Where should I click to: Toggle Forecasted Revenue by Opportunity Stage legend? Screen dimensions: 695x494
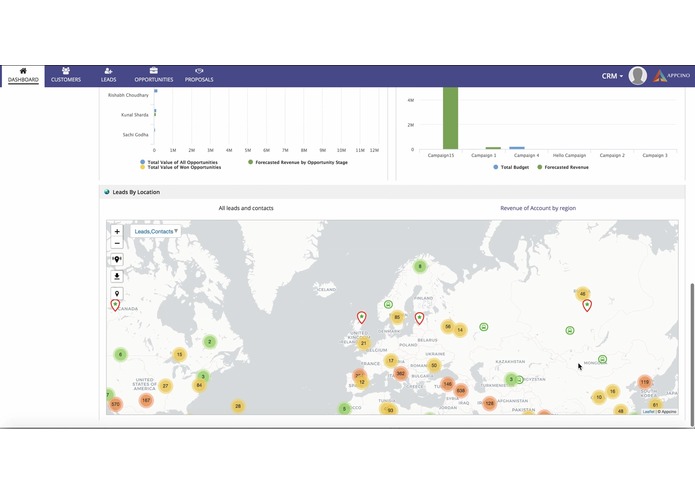coord(298,162)
